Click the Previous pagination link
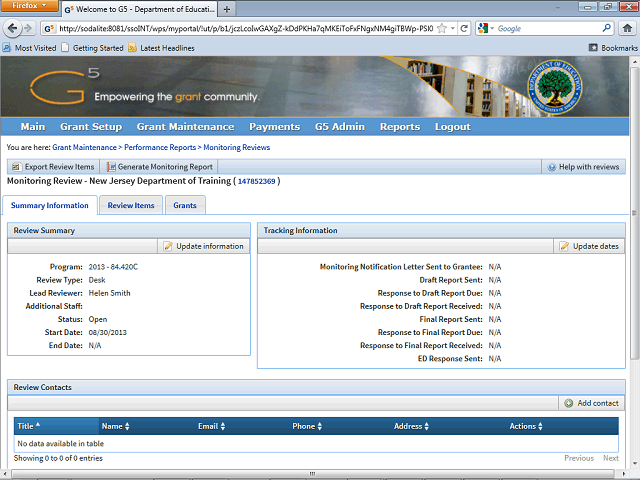 [x=579, y=458]
